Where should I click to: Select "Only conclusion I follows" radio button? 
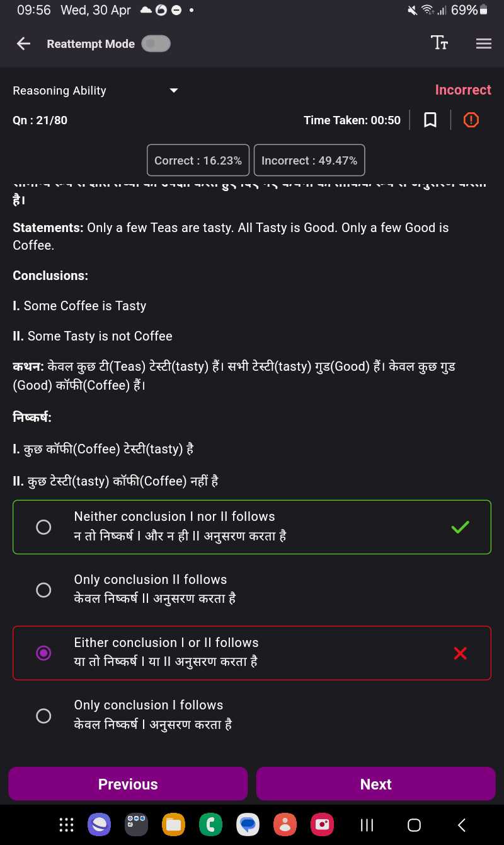tap(43, 716)
